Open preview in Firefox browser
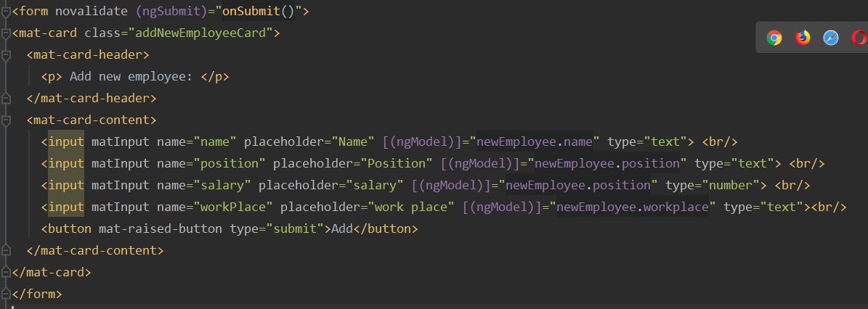 [802, 38]
